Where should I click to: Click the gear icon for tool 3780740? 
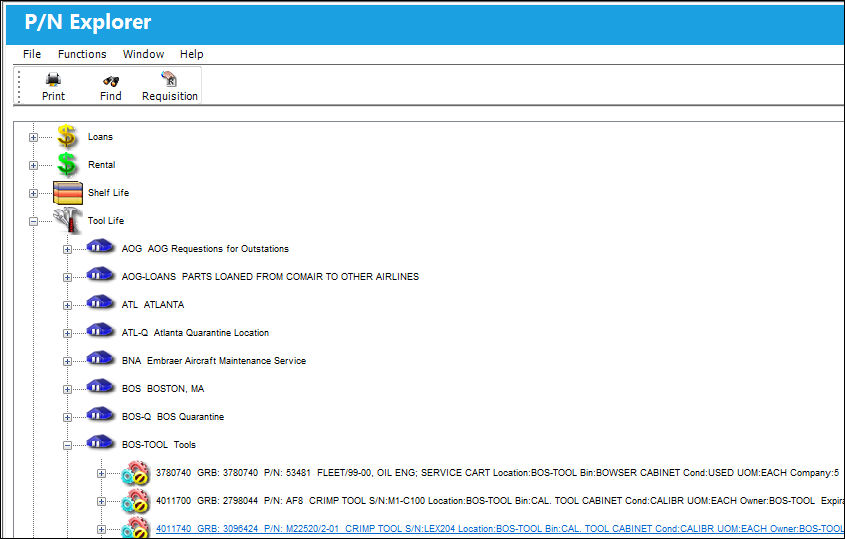pyautogui.click(x=135, y=473)
